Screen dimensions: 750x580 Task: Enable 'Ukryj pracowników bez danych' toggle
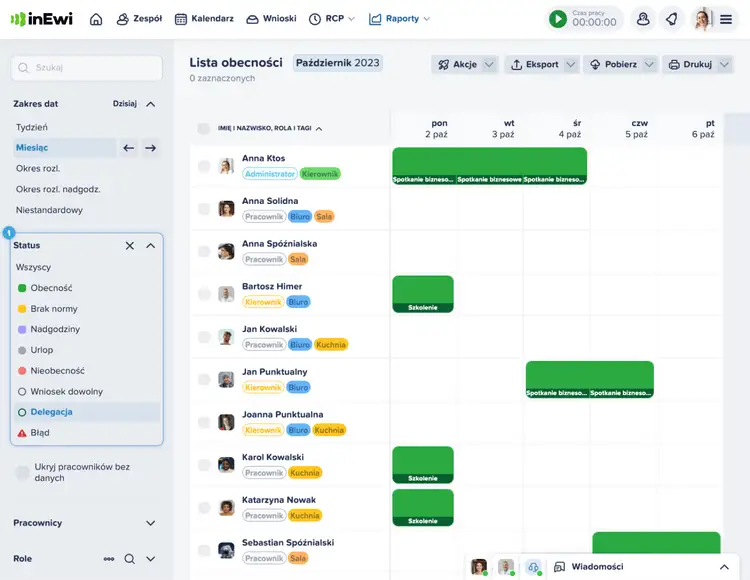coord(22,472)
